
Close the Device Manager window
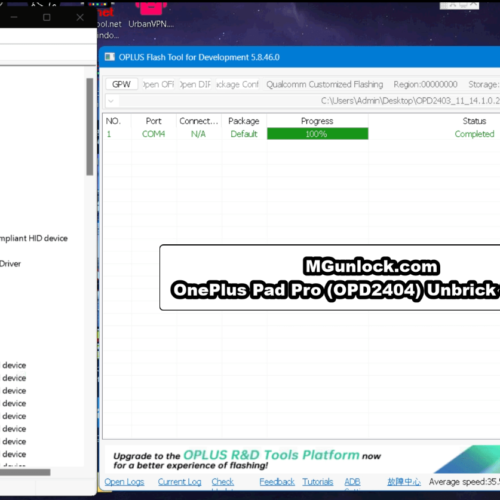[80, 17]
